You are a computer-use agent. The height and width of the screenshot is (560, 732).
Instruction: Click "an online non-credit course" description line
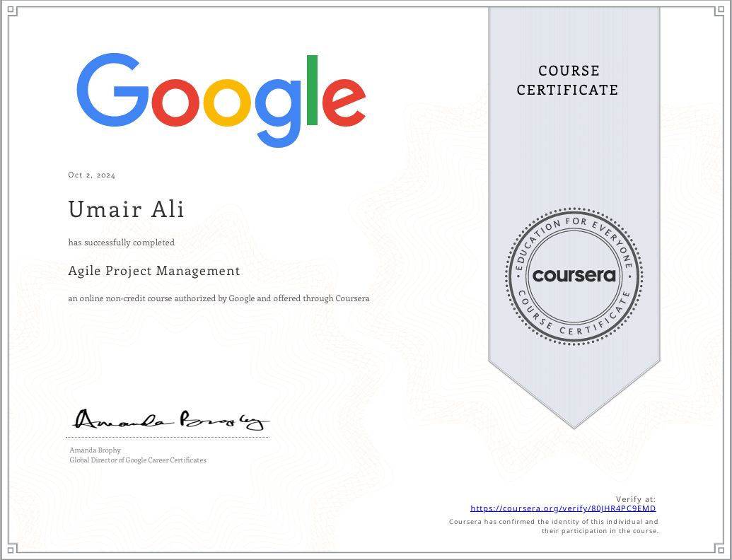point(219,298)
